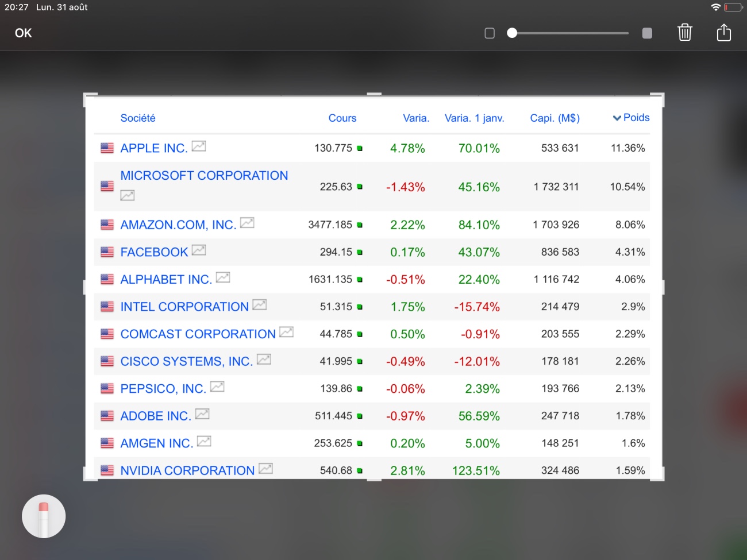Sort by Varia. 1 janv. header
Viewport: 747px width, 560px height.
[x=475, y=118]
